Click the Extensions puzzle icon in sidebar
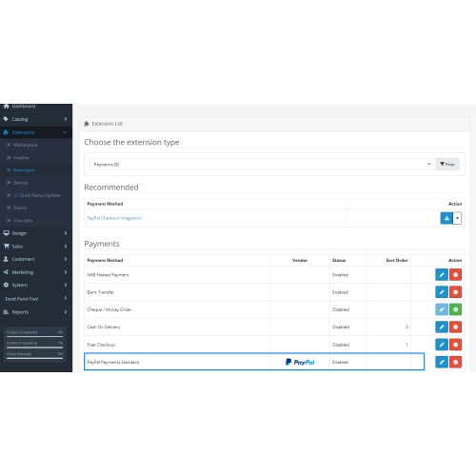 pos(6,132)
